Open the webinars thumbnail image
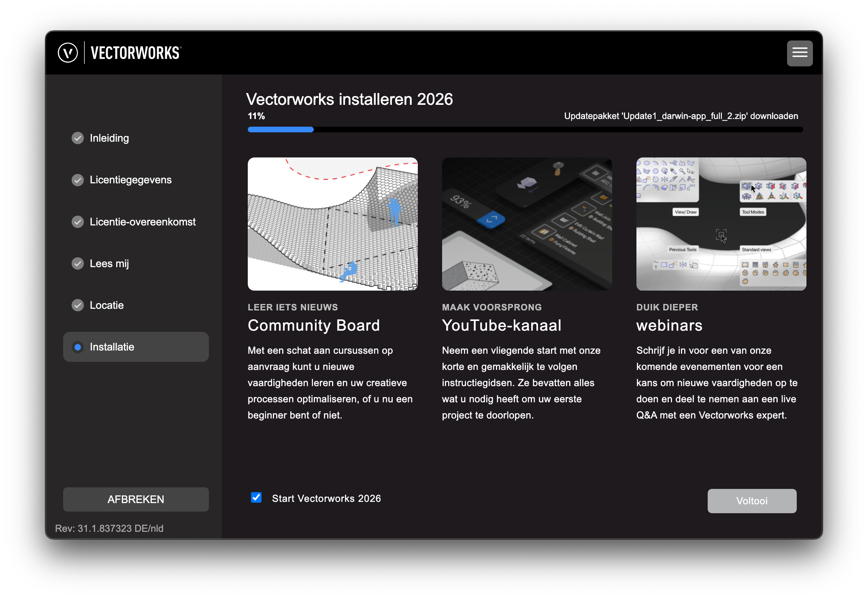Image resolution: width=868 pixels, height=599 pixels. click(x=721, y=224)
